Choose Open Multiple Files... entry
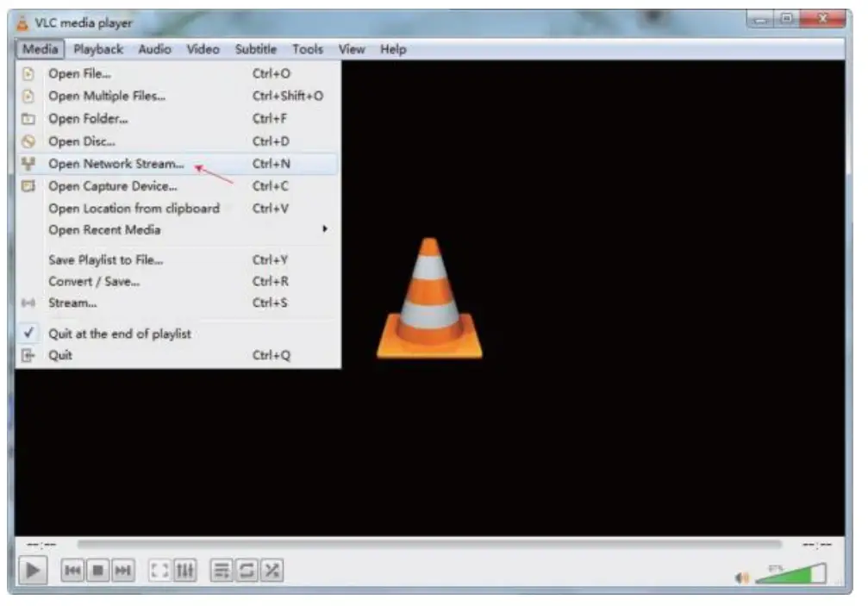The image size is (868, 606). pos(178,96)
